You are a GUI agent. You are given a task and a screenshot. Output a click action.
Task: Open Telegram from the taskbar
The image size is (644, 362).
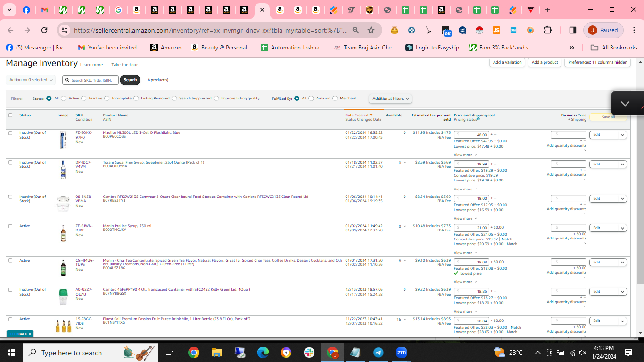pyautogui.click(x=378, y=353)
